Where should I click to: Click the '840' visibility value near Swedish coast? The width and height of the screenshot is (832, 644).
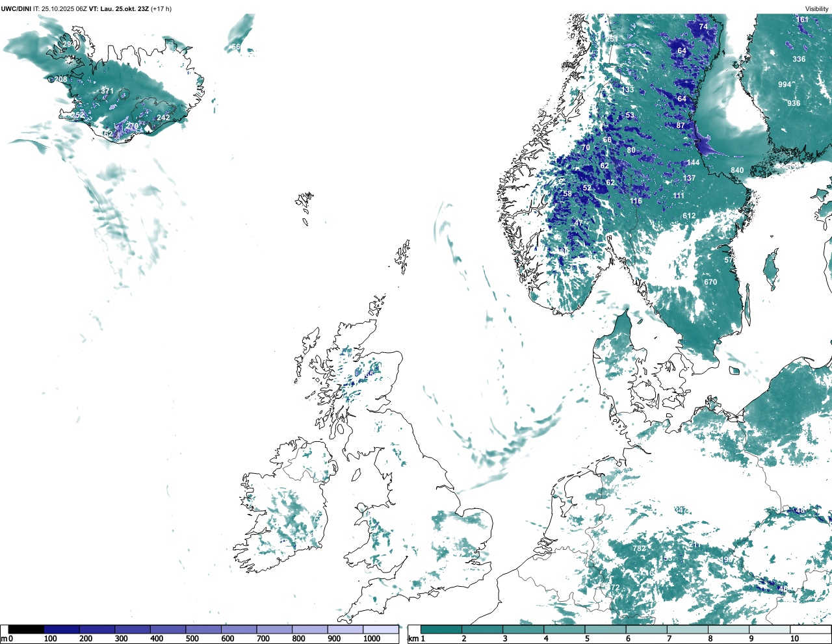[737, 170]
